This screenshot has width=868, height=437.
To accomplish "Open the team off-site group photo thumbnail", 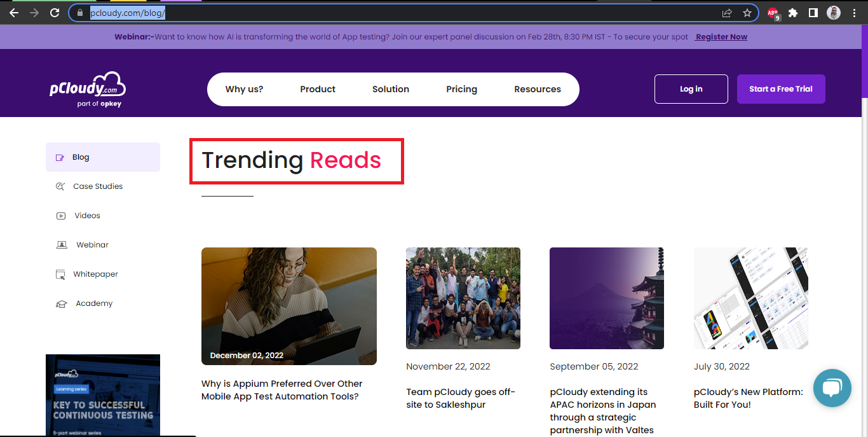I will pyautogui.click(x=463, y=298).
